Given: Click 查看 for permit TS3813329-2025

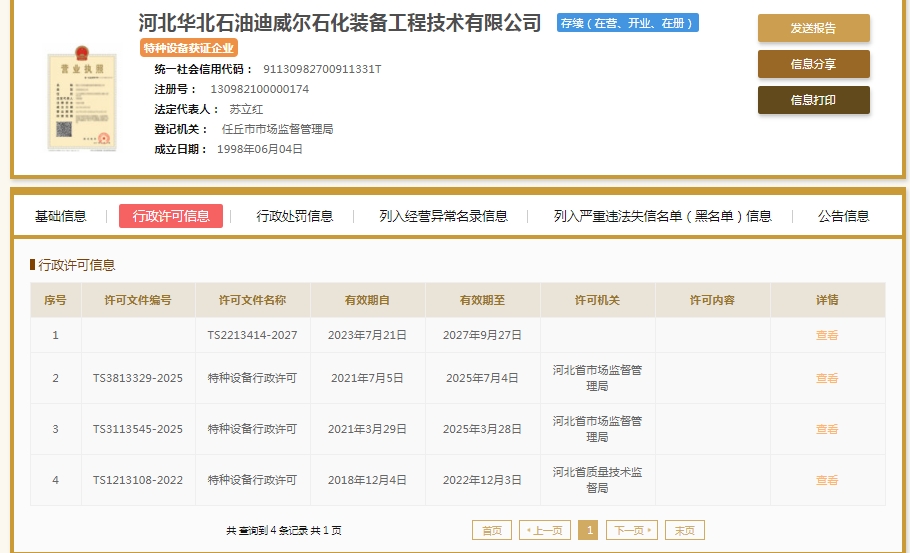Looking at the screenshot, I should tap(827, 378).
